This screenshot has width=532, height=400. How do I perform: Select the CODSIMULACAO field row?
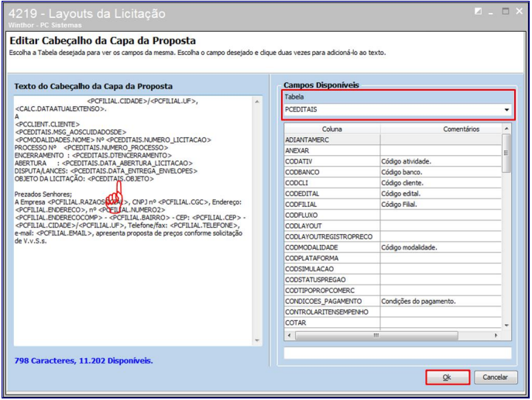[393, 269]
